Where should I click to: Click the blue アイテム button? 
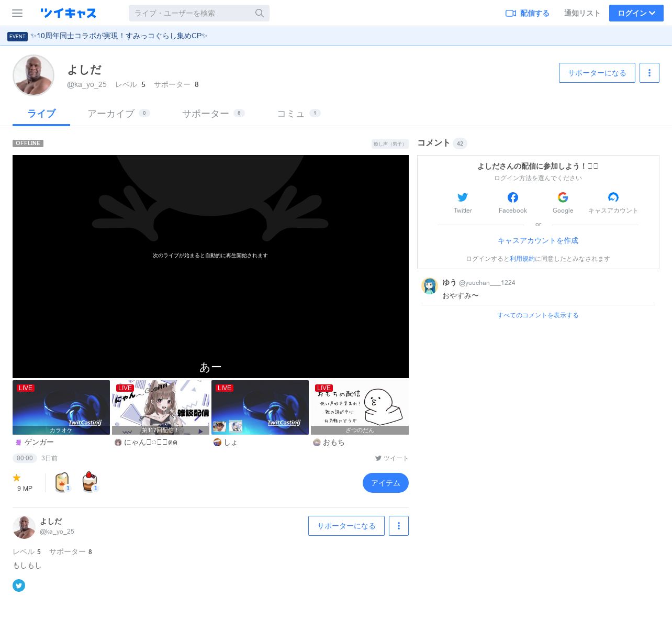(386, 483)
